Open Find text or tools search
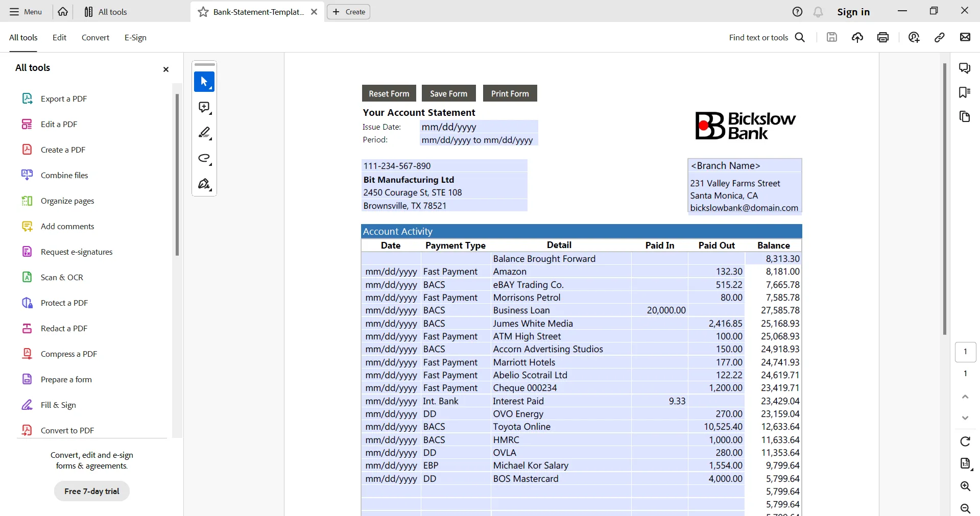The width and height of the screenshot is (980, 516). [800, 37]
